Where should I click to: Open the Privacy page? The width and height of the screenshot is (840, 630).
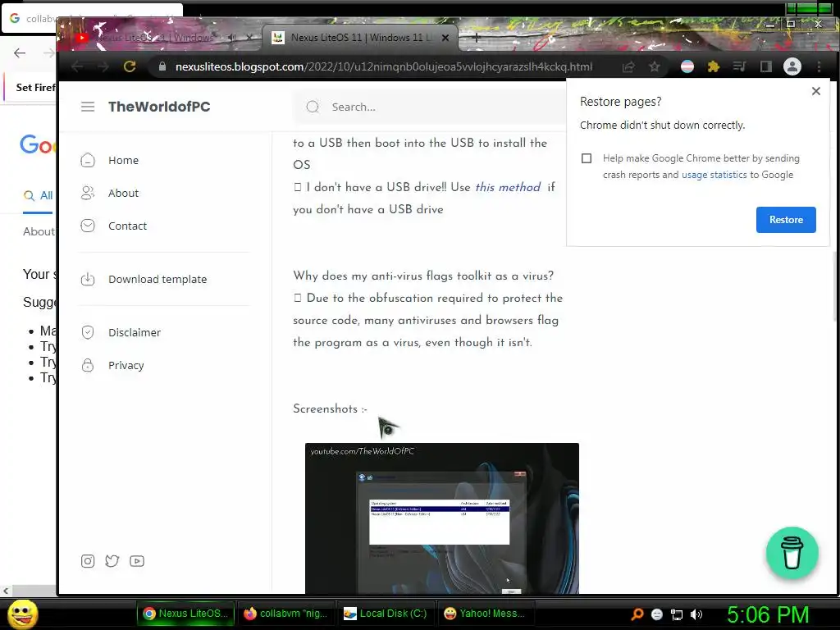pos(126,365)
